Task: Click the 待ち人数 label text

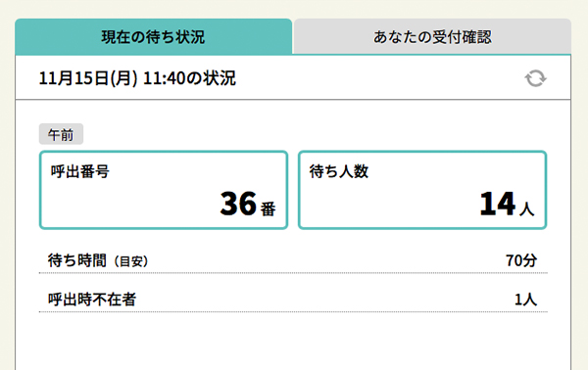Action: click(339, 171)
